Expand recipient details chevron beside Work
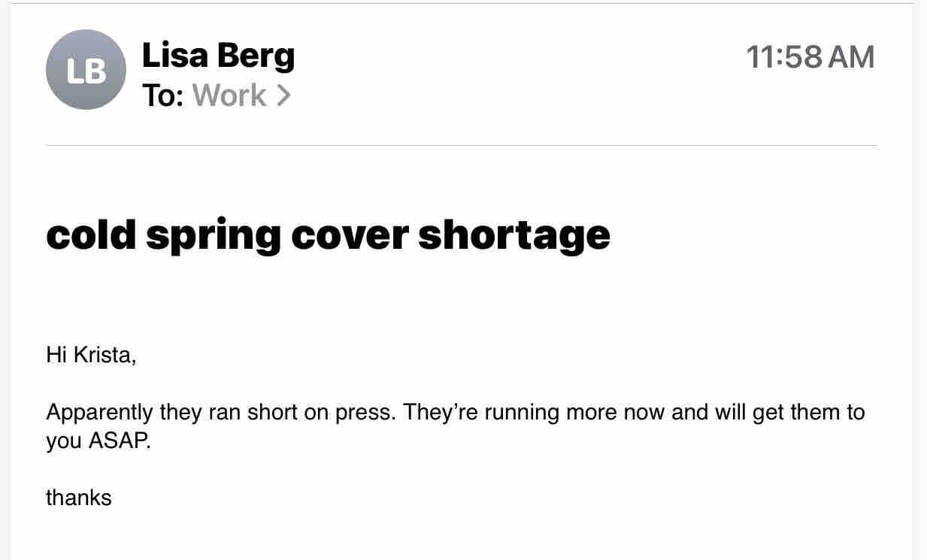 tap(283, 95)
